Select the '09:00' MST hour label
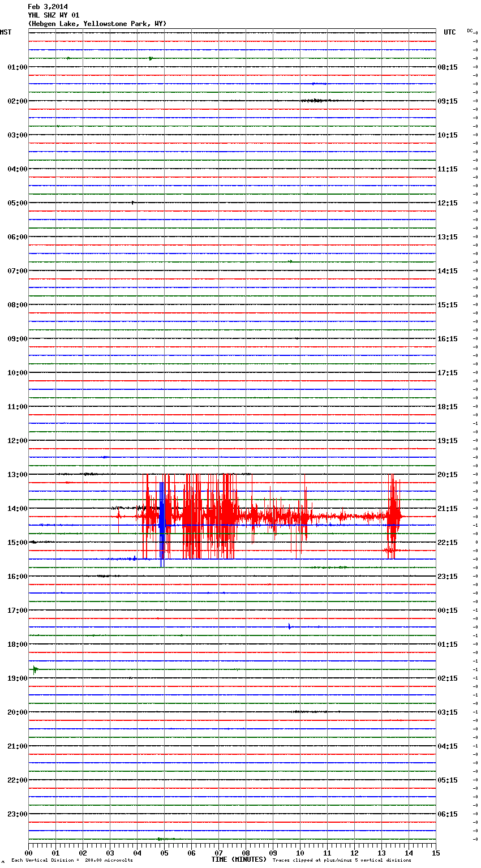The height and width of the screenshot is (868, 481). 18,339
